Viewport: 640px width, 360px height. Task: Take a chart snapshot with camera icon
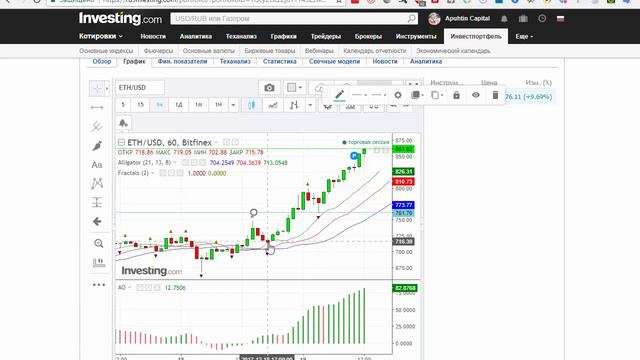269,88
